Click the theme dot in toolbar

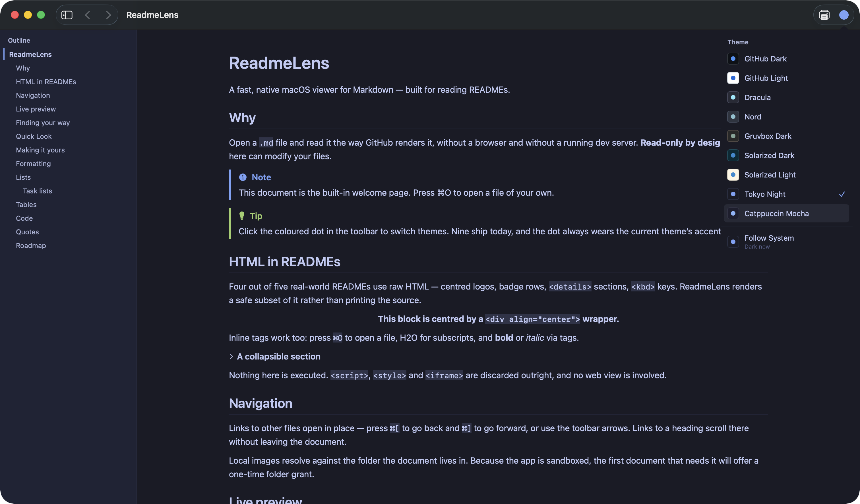click(844, 15)
